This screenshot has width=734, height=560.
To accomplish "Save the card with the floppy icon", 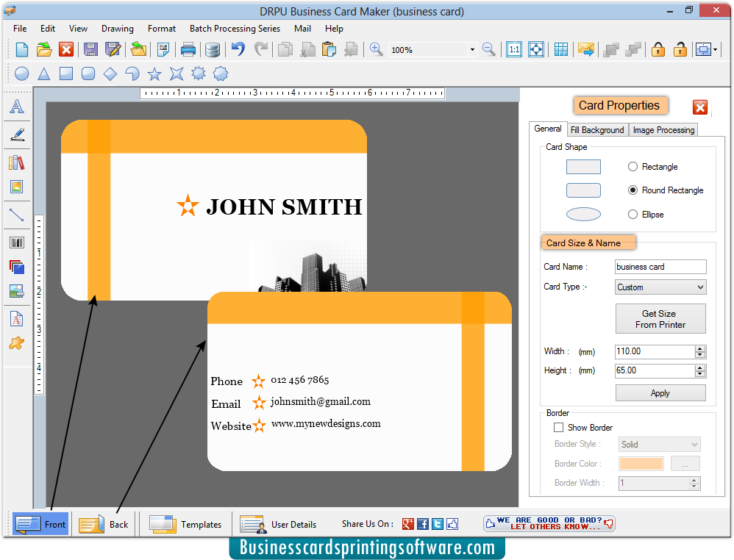I will coord(90,49).
